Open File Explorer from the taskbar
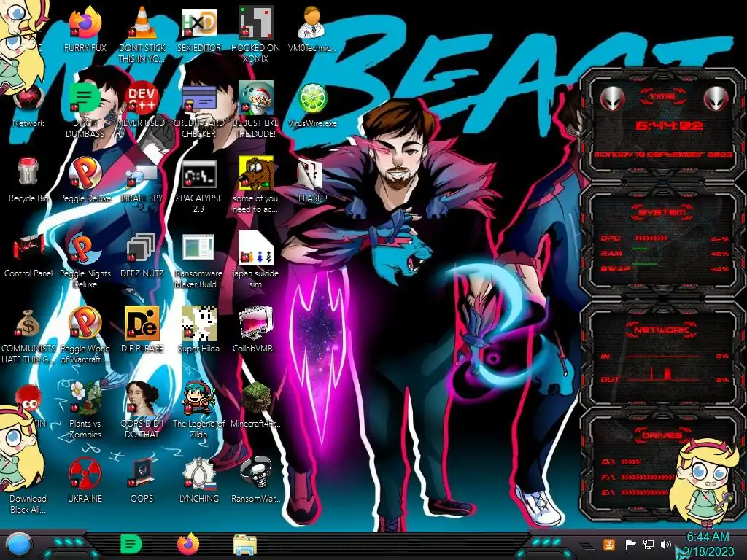Image resolution: width=747 pixels, height=560 pixels. [x=245, y=545]
